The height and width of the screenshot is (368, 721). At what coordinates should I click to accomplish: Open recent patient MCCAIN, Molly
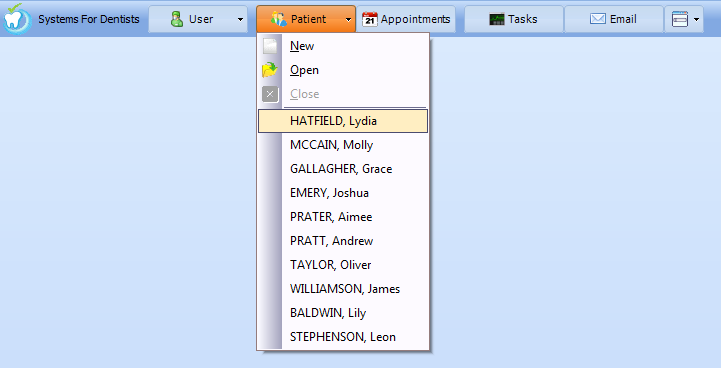pyautogui.click(x=343, y=145)
